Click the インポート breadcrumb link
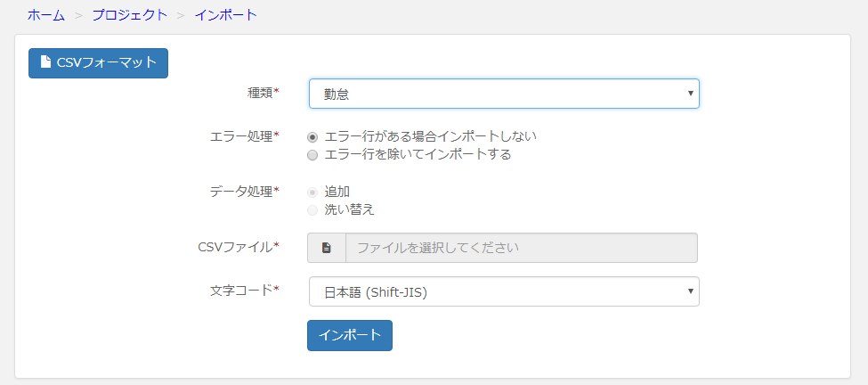The image size is (868, 385). pos(226,15)
